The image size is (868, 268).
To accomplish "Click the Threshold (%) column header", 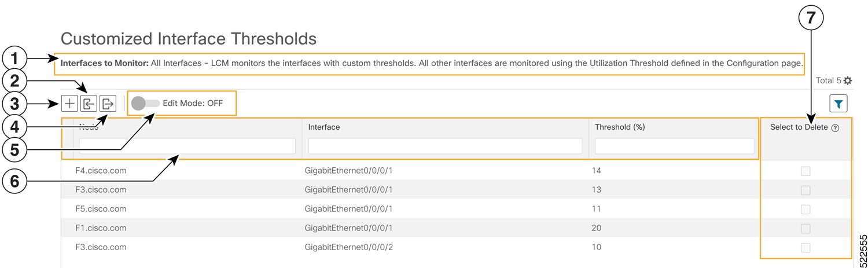I will click(x=620, y=127).
